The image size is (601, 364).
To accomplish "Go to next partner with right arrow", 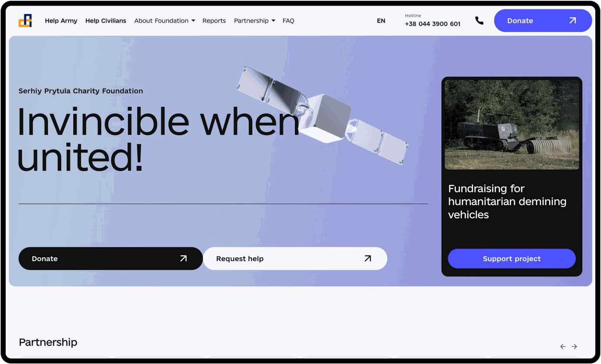I will point(574,346).
